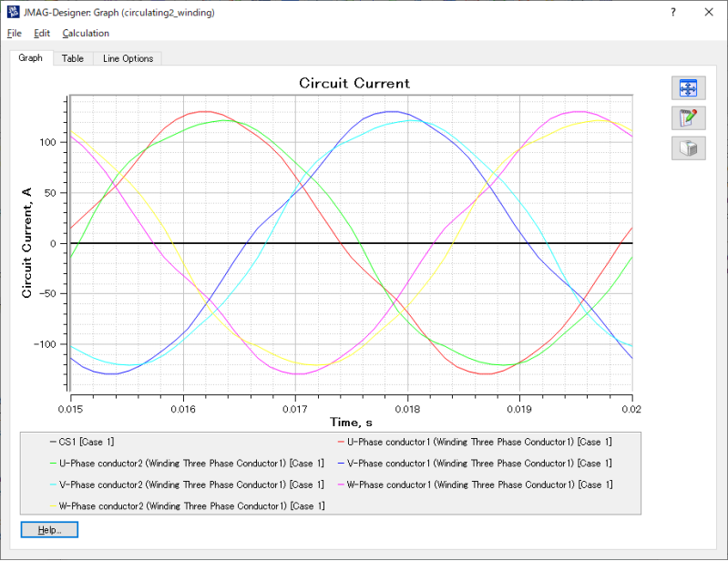Switch to the Table tab
728x561 pixels.
pyautogui.click(x=73, y=58)
